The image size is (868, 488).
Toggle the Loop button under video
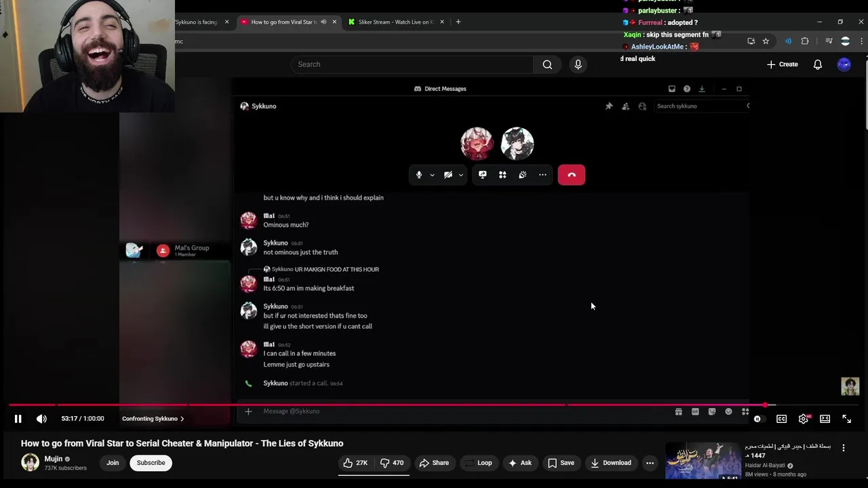pyautogui.click(x=477, y=463)
